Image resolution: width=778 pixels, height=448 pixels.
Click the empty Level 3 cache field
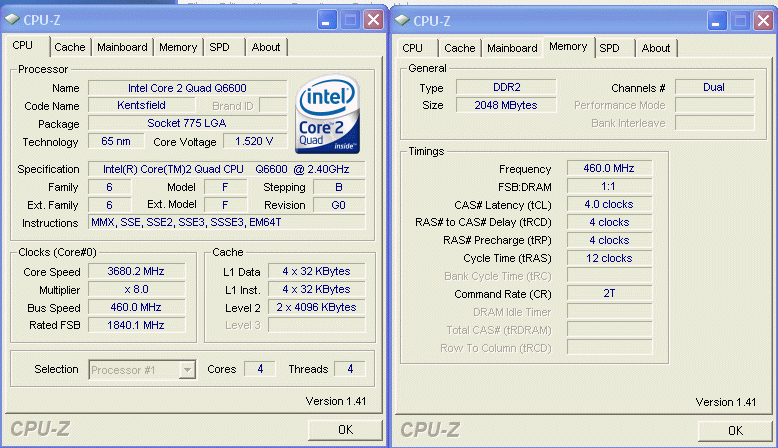click(x=317, y=325)
